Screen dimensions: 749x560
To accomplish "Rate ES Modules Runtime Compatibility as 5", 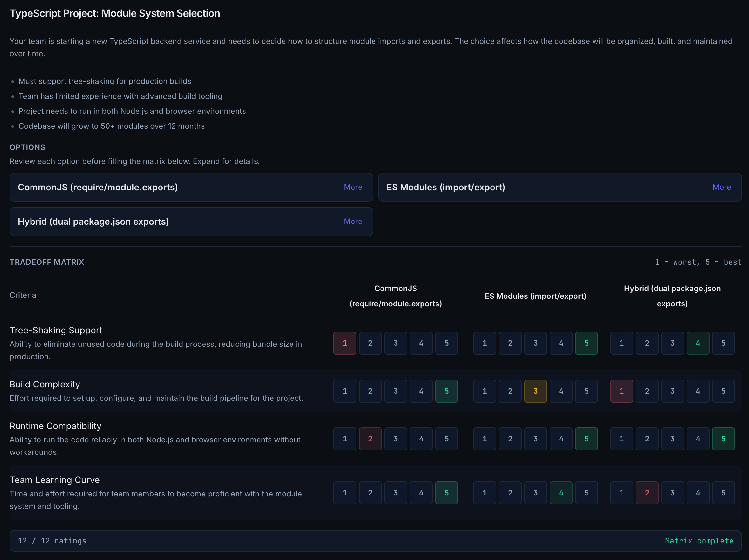I will tap(587, 439).
